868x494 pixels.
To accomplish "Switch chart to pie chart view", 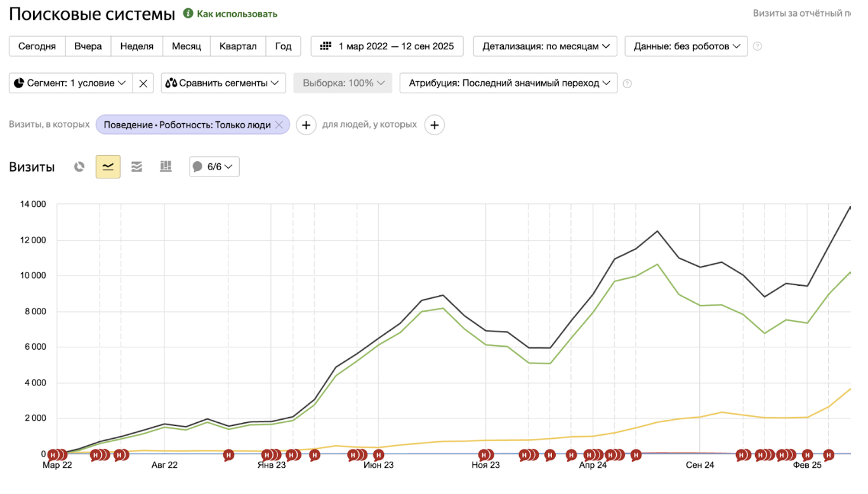I will point(79,166).
